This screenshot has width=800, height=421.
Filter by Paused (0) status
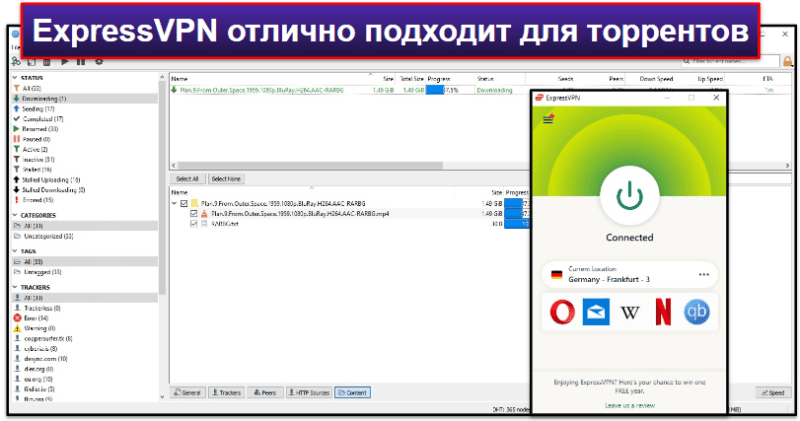pyautogui.click(x=84, y=139)
